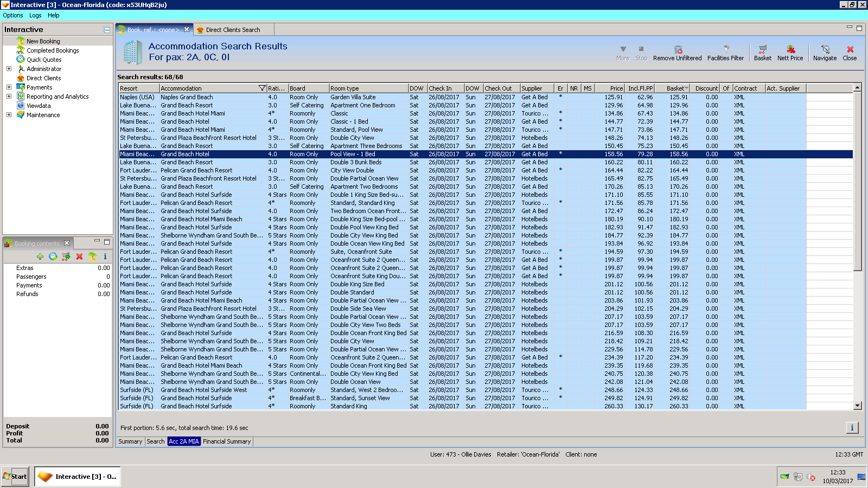Click the Interactive [3] taskbar button
Viewport: 868px width, 488px height.
click(x=78, y=477)
